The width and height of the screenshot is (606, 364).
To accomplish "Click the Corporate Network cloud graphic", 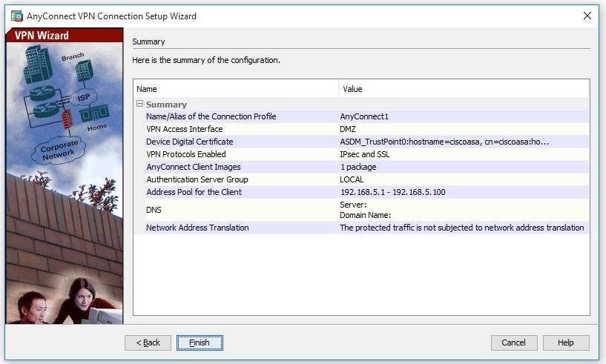I will click(x=57, y=150).
